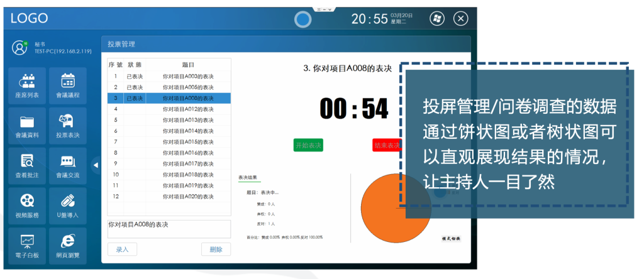
Task: Click the 录入 entry button
Action: pyautogui.click(x=122, y=249)
